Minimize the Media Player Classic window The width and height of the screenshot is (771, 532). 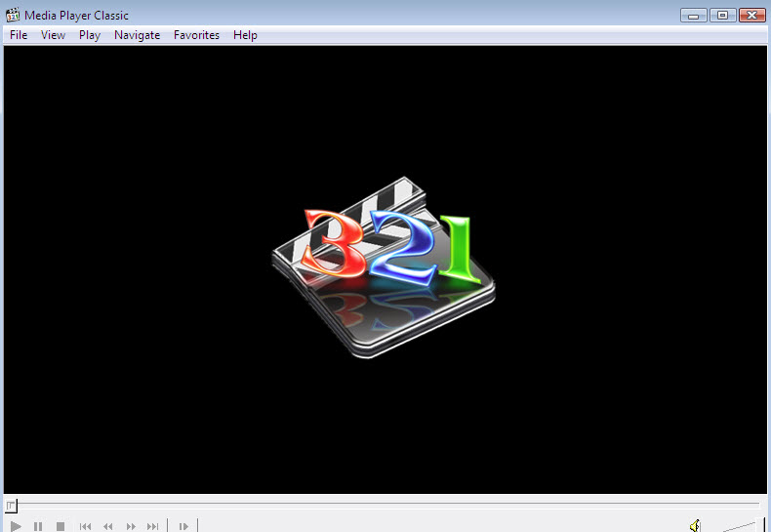693,16
